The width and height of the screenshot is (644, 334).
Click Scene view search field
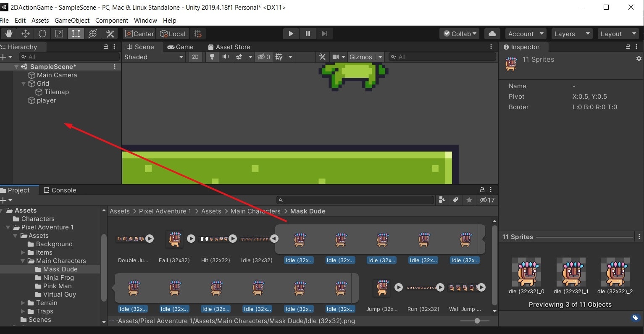click(x=442, y=57)
